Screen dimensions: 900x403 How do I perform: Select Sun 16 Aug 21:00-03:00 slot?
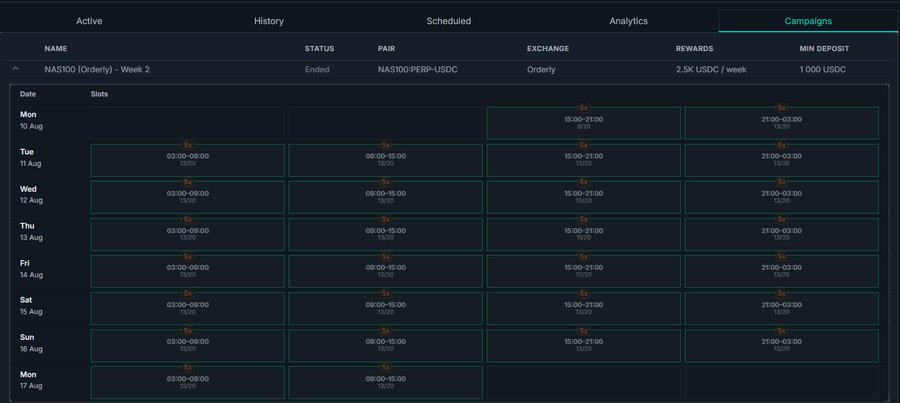point(781,346)
